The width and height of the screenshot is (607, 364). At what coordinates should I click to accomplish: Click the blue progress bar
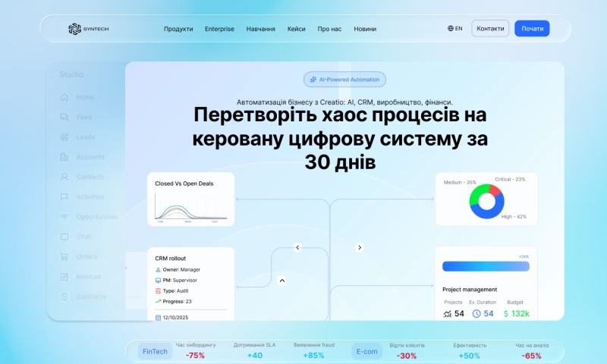(486, 266)
